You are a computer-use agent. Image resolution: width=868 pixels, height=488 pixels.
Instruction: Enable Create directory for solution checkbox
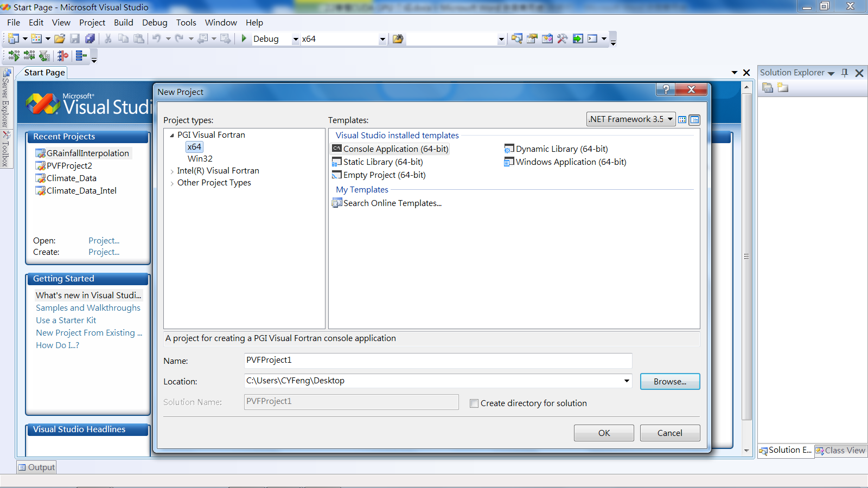tap(474, 403)
